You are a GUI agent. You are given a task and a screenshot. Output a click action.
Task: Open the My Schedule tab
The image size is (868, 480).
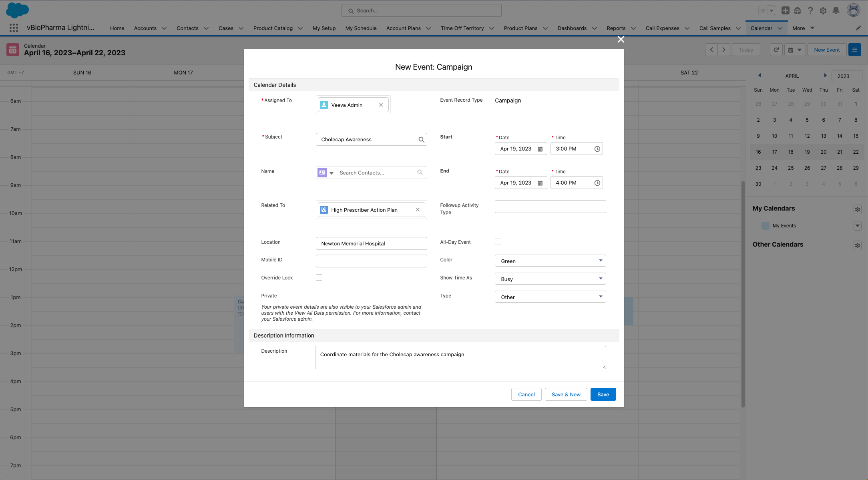tap(361, 28)
